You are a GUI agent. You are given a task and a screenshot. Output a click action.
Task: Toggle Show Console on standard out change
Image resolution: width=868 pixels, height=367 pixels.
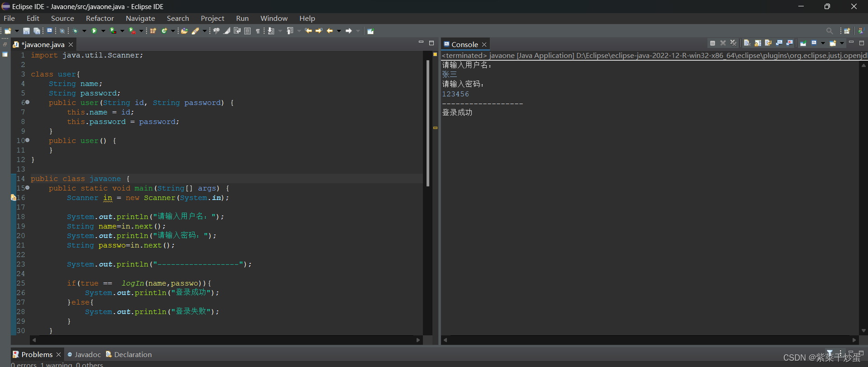coord(779,43)
